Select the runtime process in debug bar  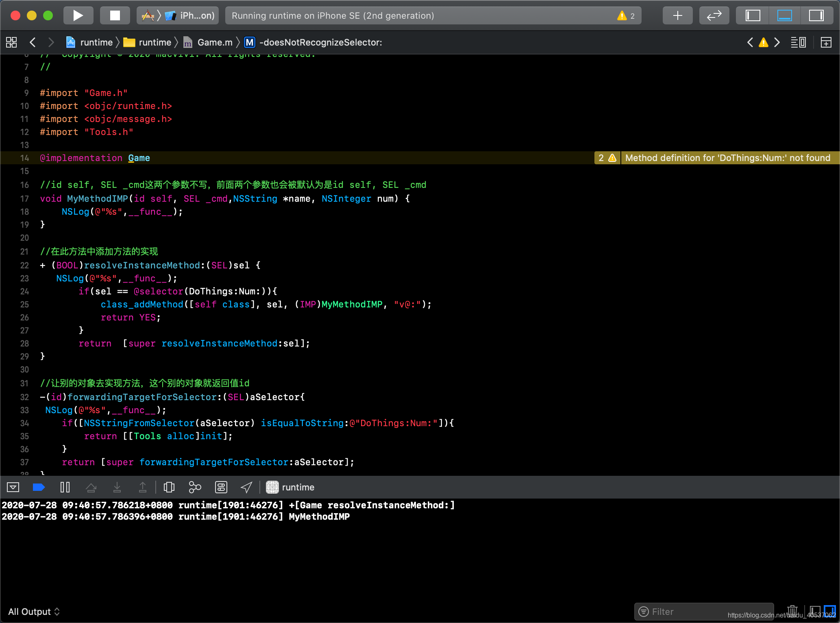coord(290,487)
